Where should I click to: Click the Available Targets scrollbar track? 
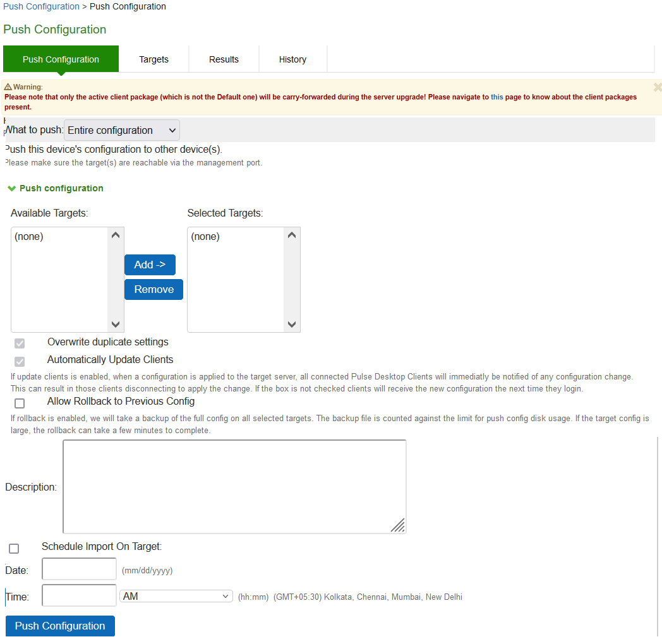115,280
